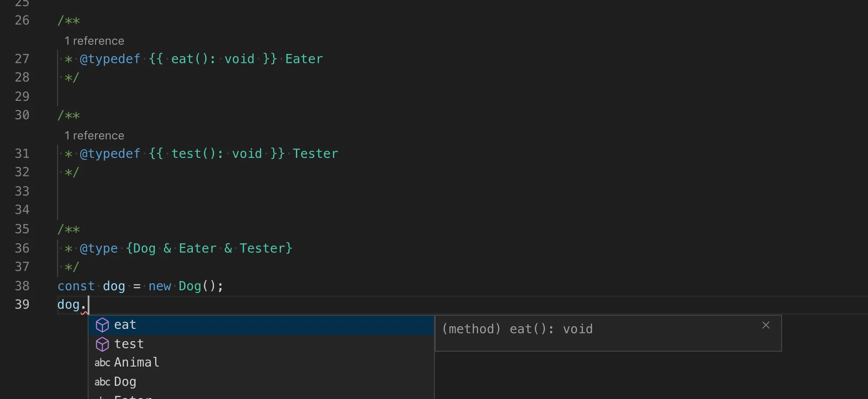
Task: Click the "@type" JSDoc tag on line 36
Action: 99,249
